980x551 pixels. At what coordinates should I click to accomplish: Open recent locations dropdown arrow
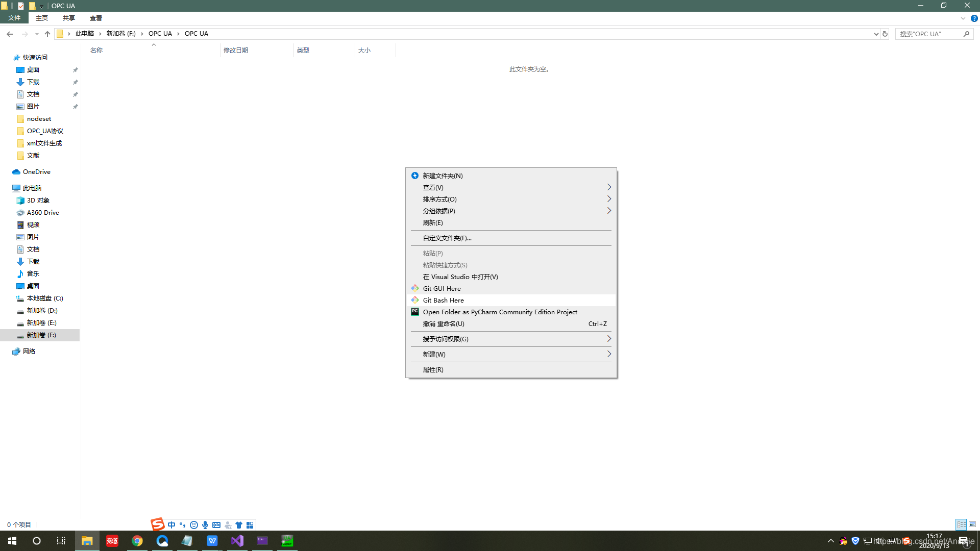[37, 34]
